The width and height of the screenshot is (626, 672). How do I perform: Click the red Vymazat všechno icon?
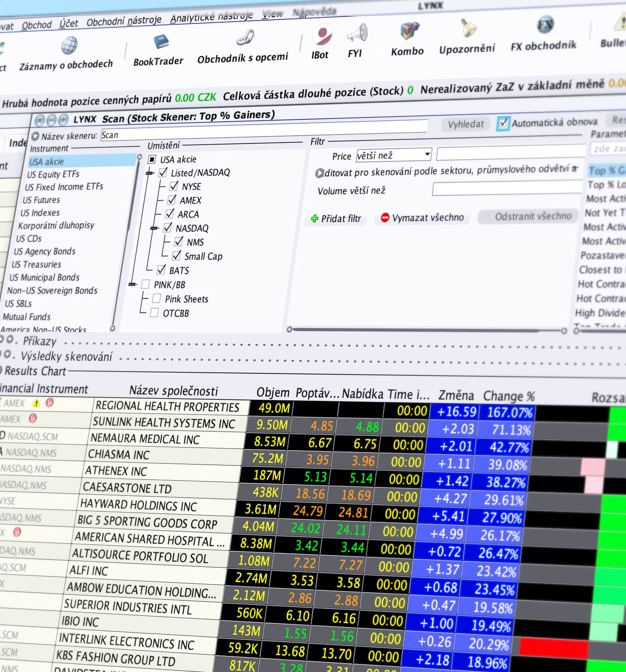tap(385, 217)
